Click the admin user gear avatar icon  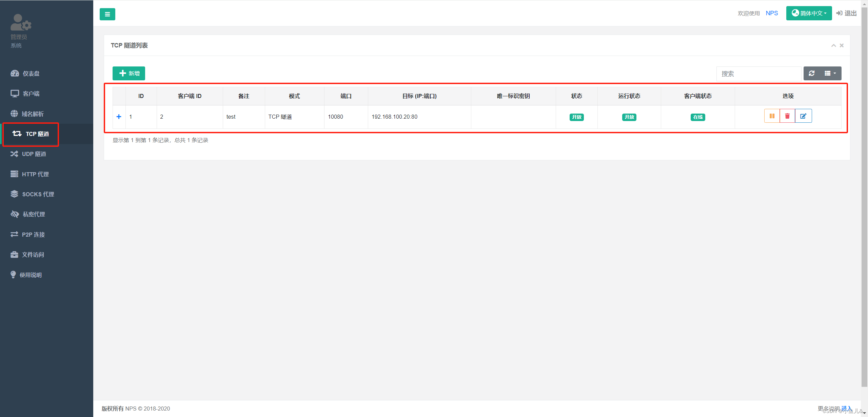click(21, 22)
